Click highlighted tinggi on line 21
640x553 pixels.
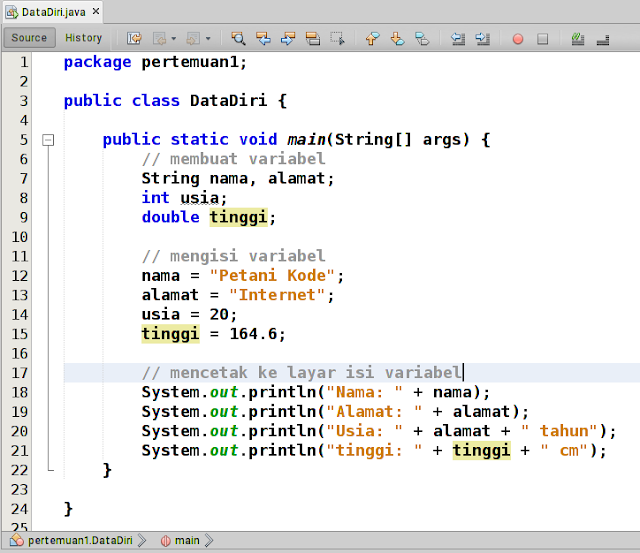pyautogui.click(x=482, y=451)
